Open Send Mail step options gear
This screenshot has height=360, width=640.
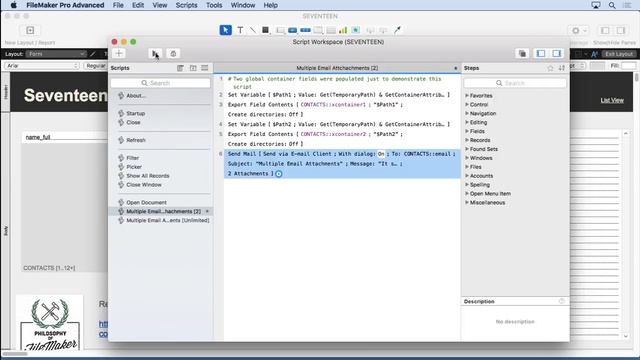click(x=278, y=174)
